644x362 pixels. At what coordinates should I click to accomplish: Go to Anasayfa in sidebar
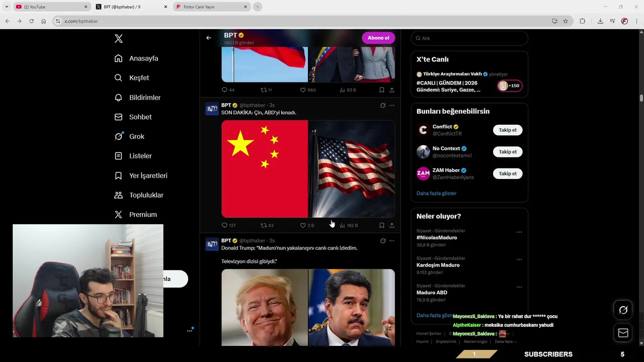136,58
